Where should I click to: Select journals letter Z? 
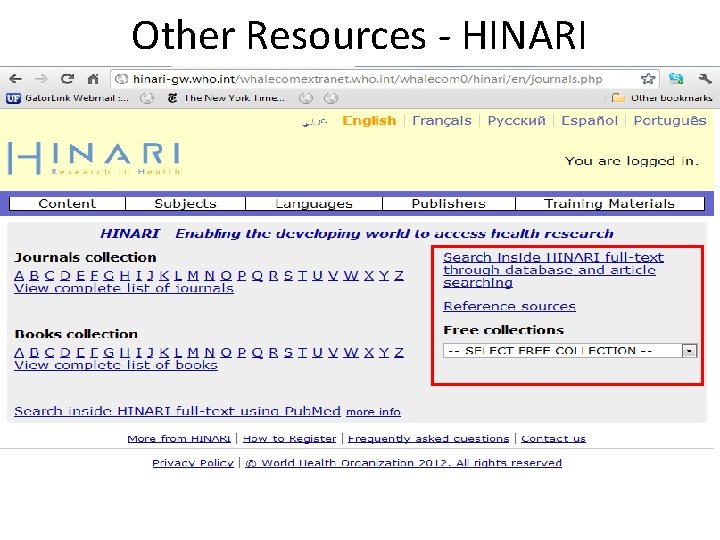399,276
